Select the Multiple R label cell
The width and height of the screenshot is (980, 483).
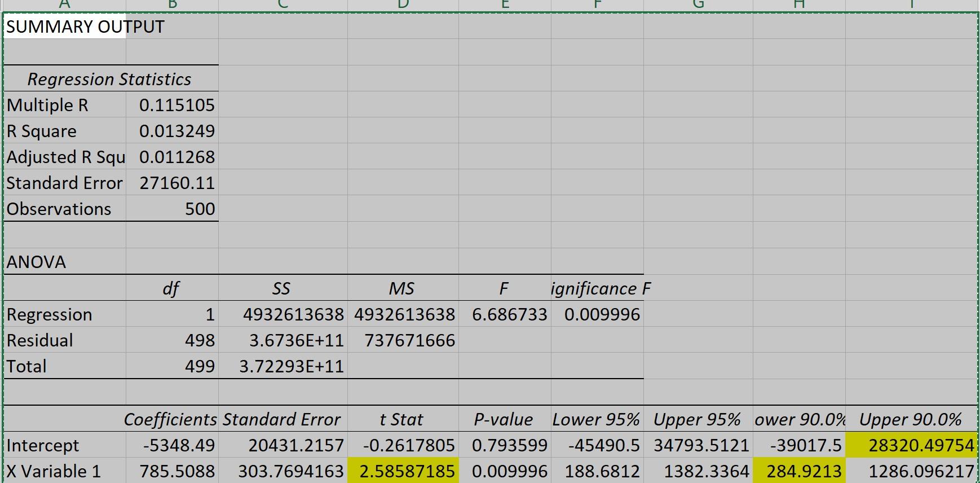[x=65, y=104]
